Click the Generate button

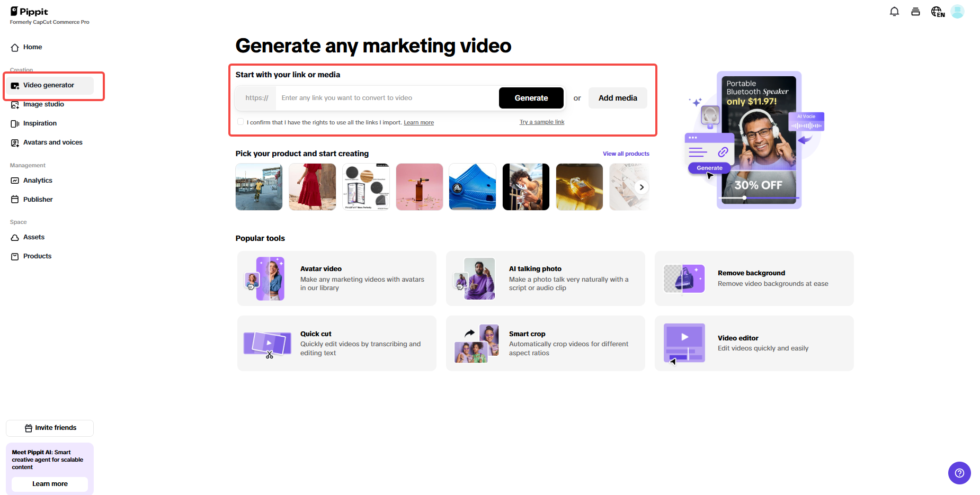pos(531,98)
